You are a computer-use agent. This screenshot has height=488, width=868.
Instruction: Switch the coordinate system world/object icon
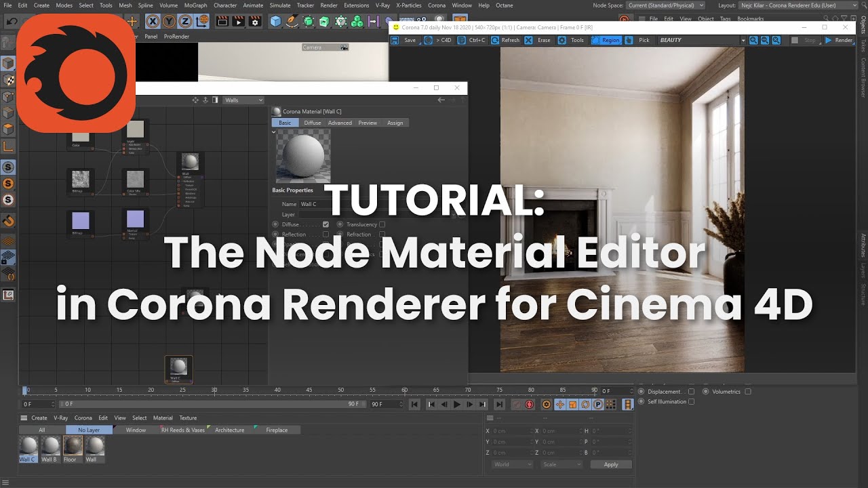click(x=202, y=22)
